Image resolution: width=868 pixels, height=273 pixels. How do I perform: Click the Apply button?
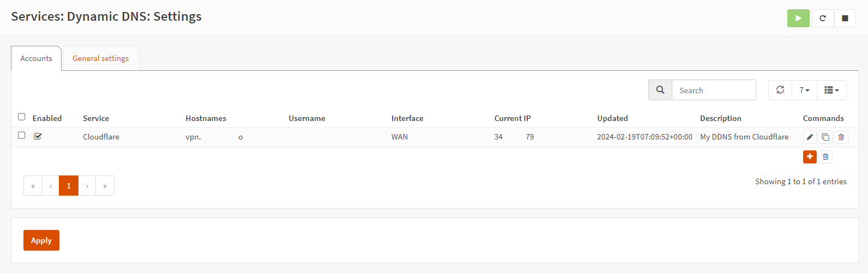pyautogui.click(x=41, y=240)
